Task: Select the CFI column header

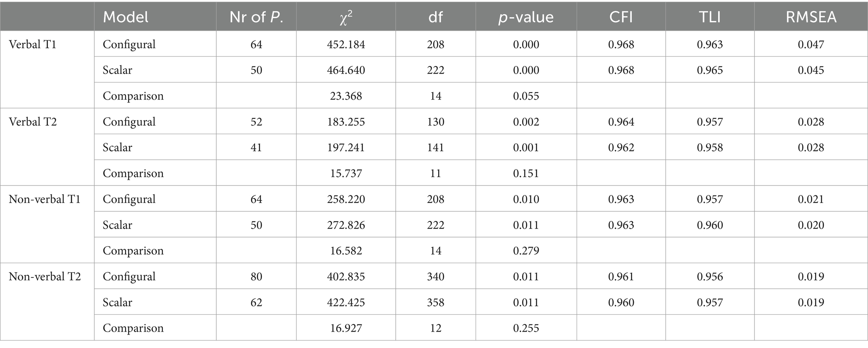Action: click(x=621, y=17)
